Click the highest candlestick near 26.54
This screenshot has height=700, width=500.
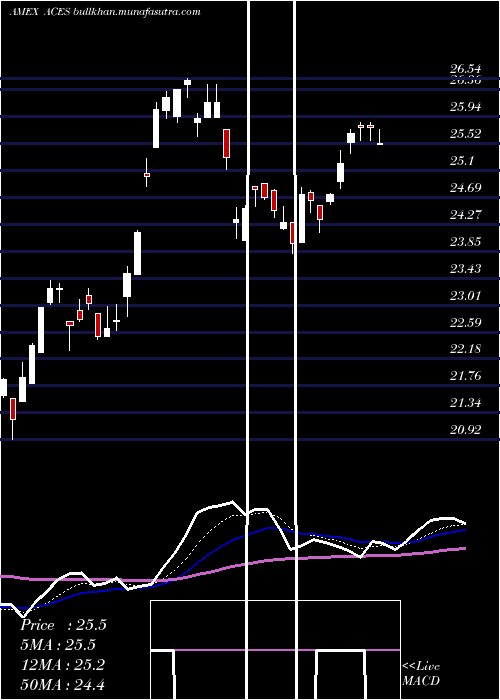coord(188,82)
